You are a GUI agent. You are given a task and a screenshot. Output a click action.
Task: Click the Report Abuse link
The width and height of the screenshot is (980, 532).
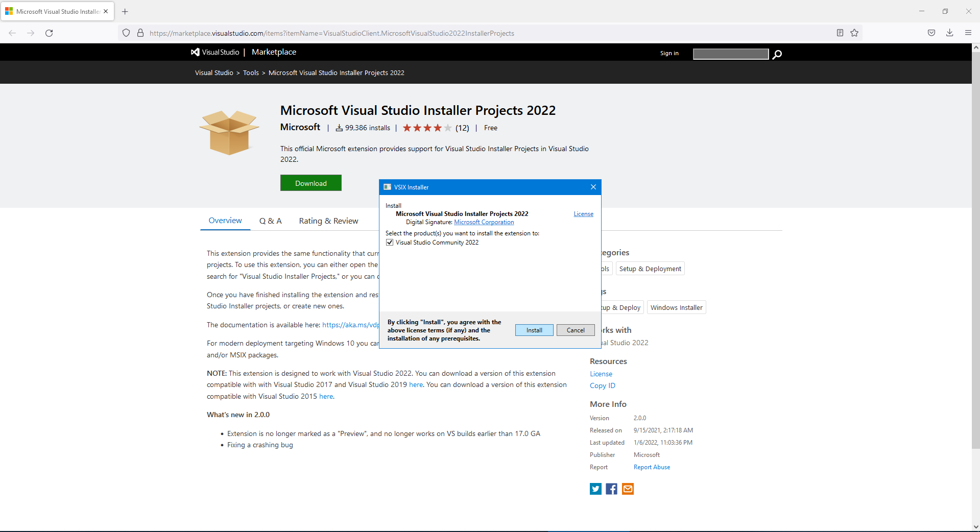pyautogui.click(x=652, y=467)
